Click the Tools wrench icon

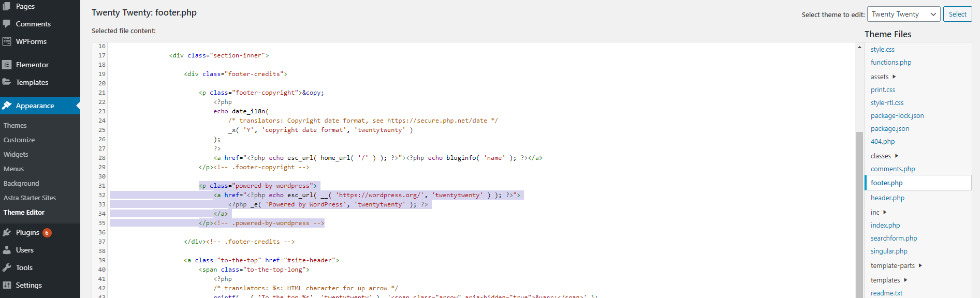[x=7, y=267]
